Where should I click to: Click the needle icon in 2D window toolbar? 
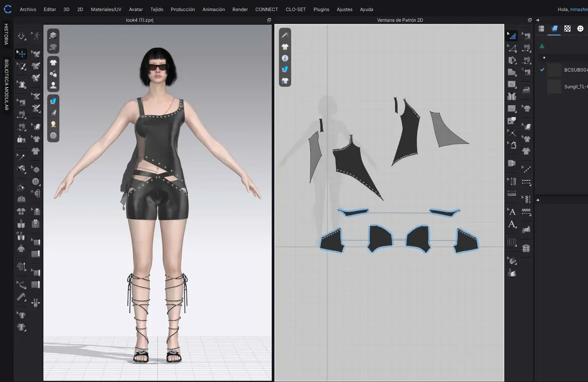tap(285, 35)
